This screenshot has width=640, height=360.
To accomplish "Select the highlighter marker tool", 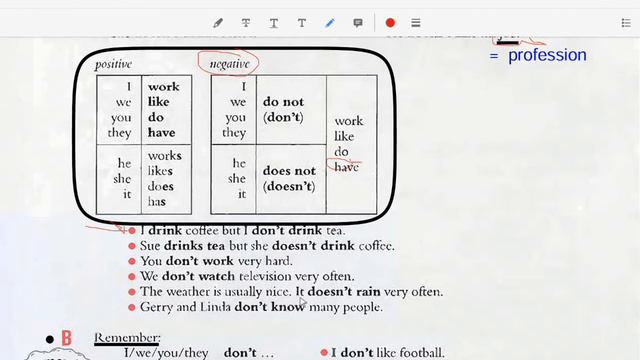I will [218, 23].
